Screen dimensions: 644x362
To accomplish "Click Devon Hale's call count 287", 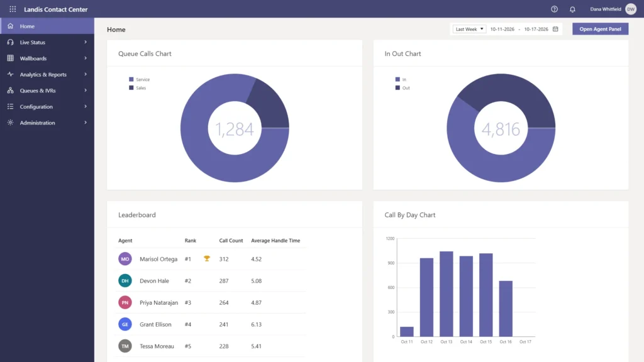I will pos(224,281).
